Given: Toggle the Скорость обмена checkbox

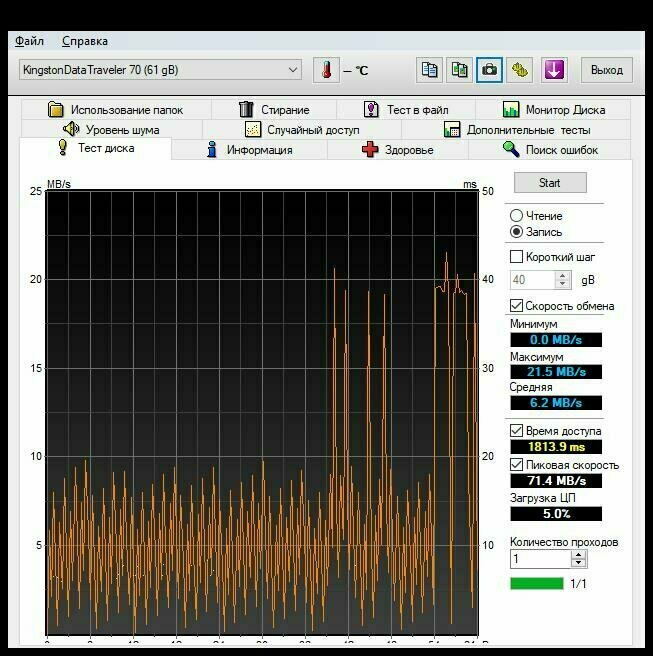Looking at the screenshot, I should 516,305.
